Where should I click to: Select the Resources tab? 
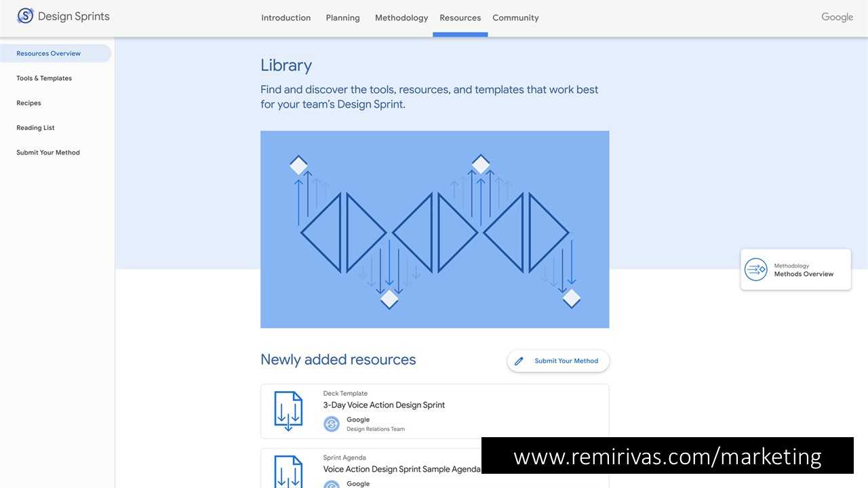click(460, 18)
